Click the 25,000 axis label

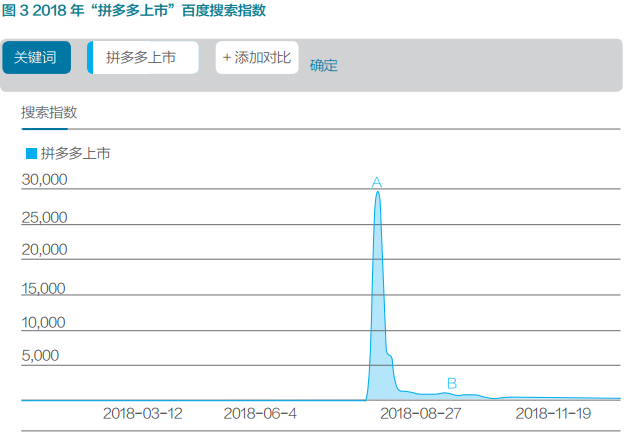44,218
